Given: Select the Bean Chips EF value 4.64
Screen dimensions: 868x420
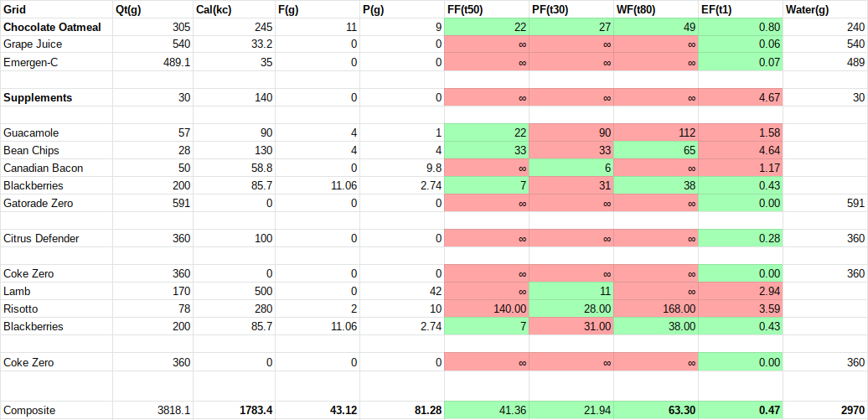Looking at the screenshot, I should tap(768, 150).
